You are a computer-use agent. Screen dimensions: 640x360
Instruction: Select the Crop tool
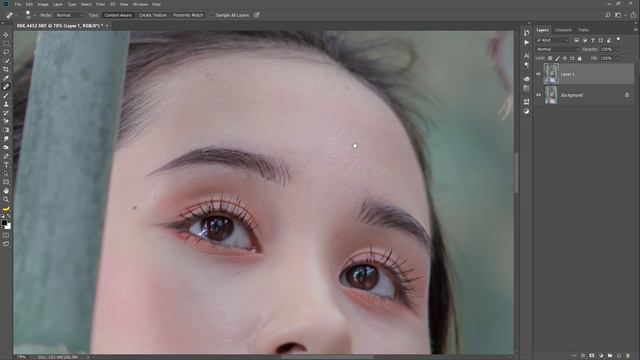pos(6,69)
